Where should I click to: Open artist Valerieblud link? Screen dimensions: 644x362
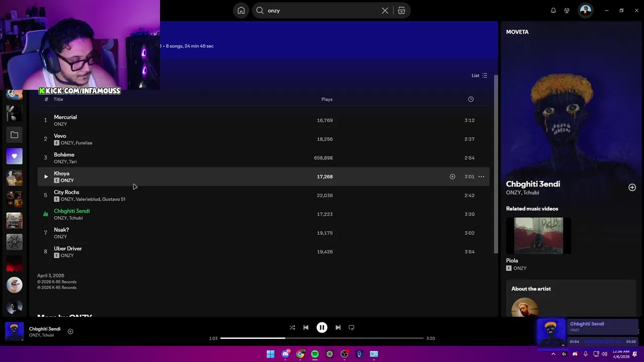tap(88, 199)
